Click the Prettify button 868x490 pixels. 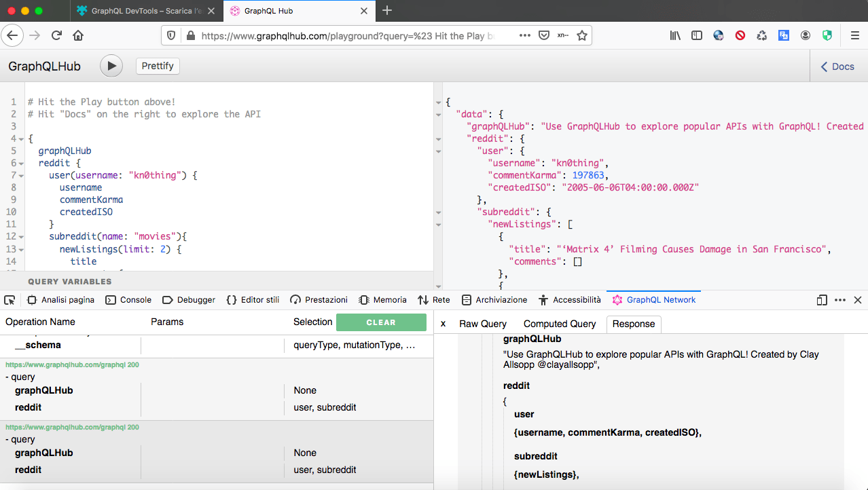(157, 66)
